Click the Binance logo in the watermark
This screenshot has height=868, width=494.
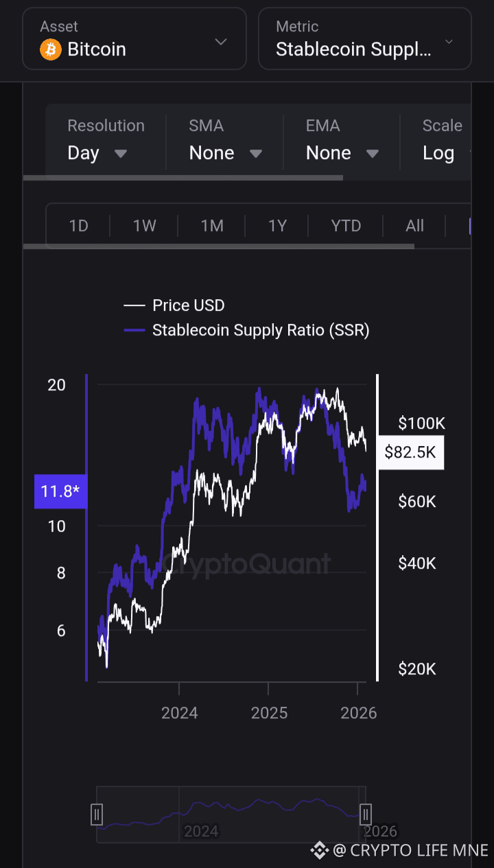click(x=319, y=850)
